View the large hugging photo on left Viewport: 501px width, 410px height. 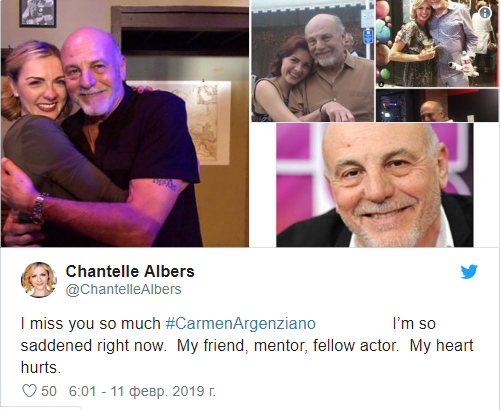coord(125,123)
